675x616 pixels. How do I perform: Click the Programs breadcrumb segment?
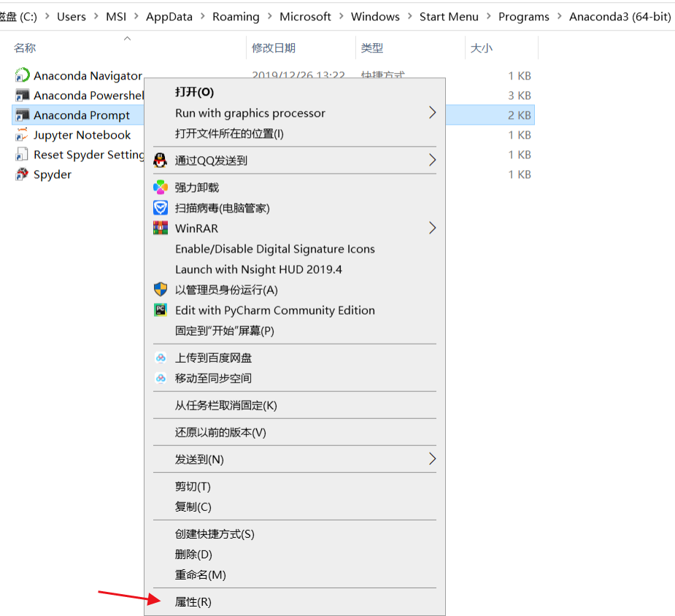click(523, 16)
